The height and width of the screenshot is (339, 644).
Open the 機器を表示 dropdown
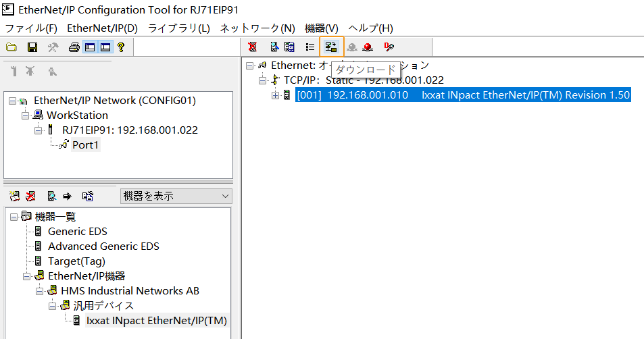click(176, 197)
